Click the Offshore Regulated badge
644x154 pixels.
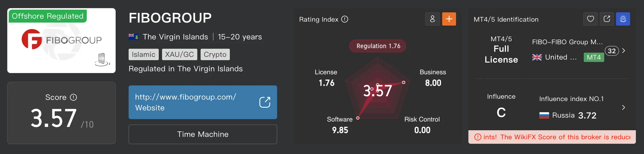[48, 16]
